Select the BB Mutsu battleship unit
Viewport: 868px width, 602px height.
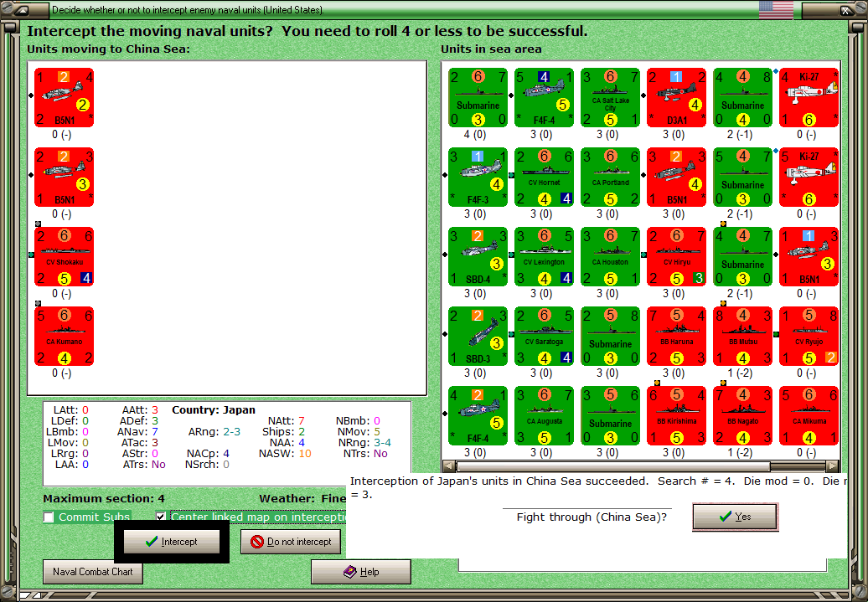743,337
